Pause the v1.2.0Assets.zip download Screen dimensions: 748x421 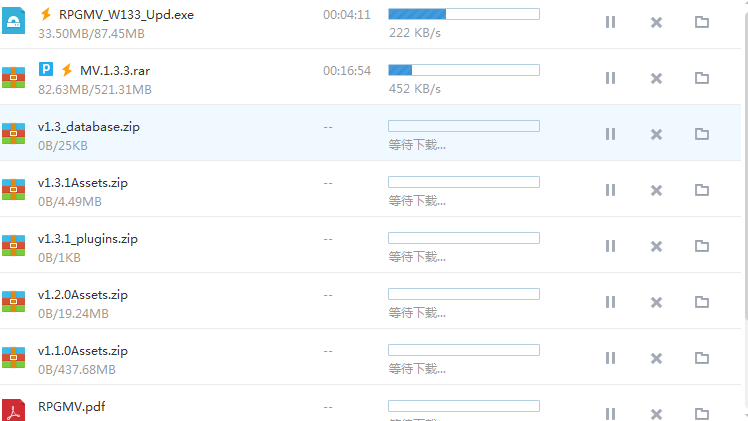(610, 302)
